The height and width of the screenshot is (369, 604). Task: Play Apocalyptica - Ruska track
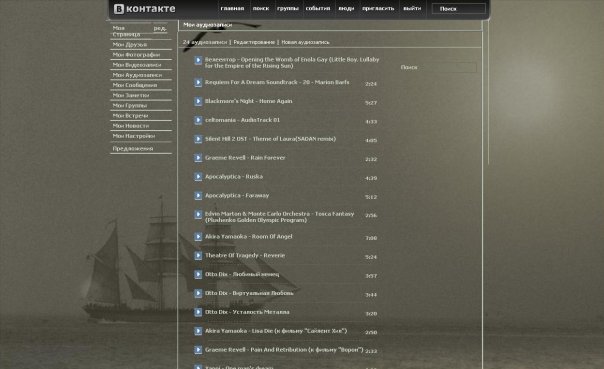click(198, 177)
